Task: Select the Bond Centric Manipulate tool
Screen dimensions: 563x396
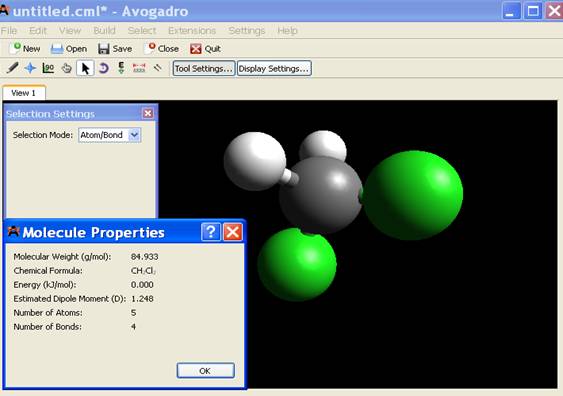Action: pos(48,68)
